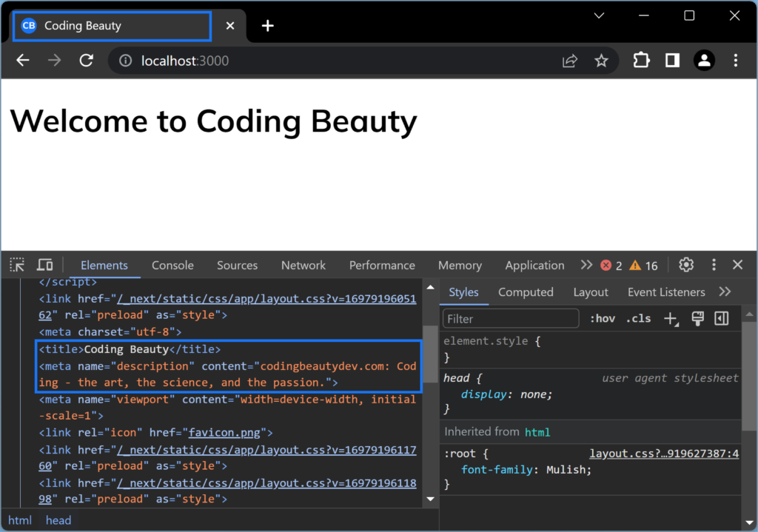This screenshot has height=532, width=758.
Task: Bookmark this tab with the star icon
Action: pos(601,61)
